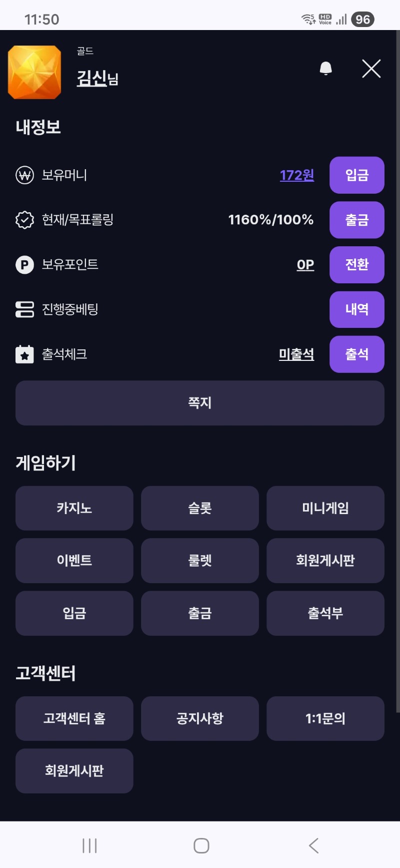Tap the gold level avatar image
400x868 pixels.
click(x=34, y=72)
